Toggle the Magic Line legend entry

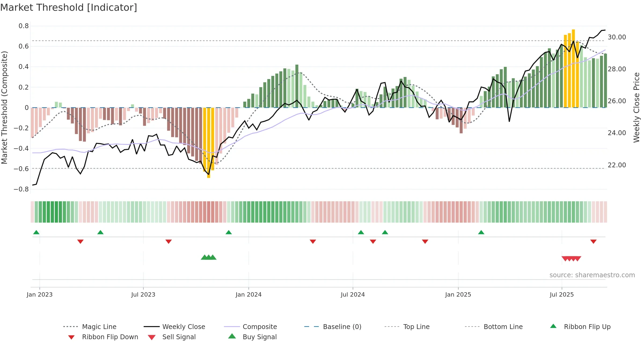point(90,327)
